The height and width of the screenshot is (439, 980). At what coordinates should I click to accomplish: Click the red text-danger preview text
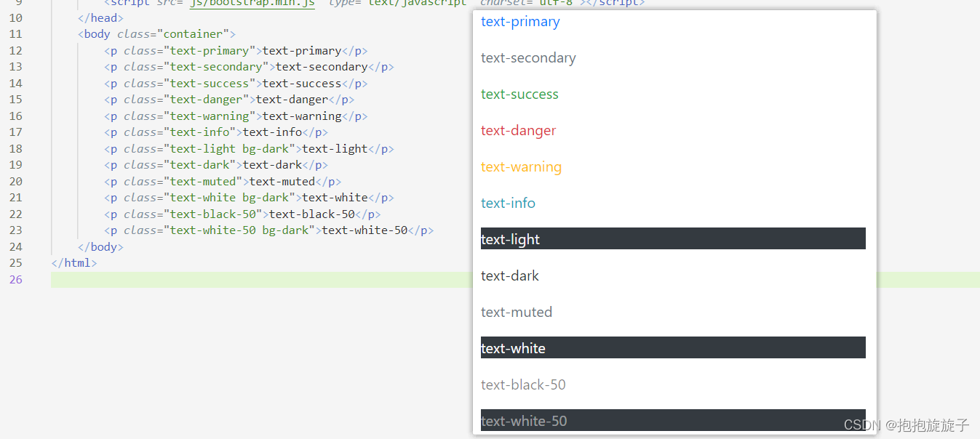518,131
